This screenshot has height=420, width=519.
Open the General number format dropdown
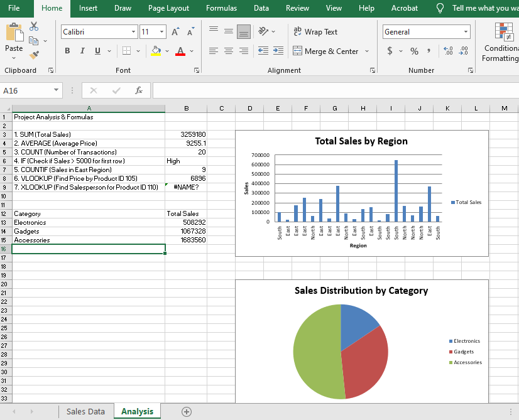coord(466,32)
